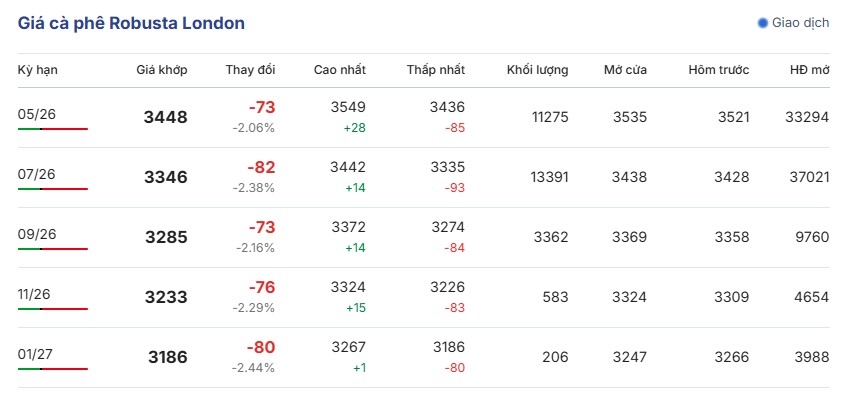Click the range bar under 07/26
The width and height of the screenshot is (852, 404).
pyautogui.click(x=53, y=189)
